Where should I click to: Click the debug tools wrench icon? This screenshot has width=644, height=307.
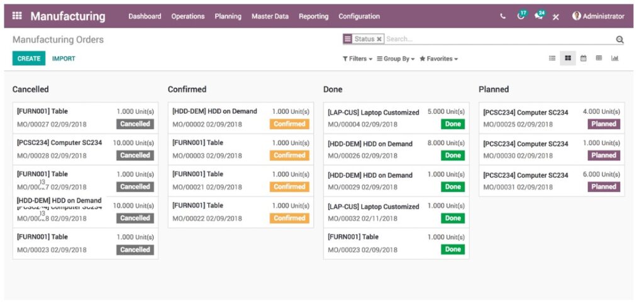[x=556, y=17]
